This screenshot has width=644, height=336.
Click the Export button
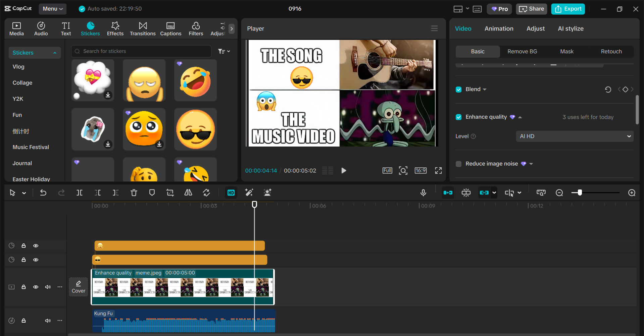pyautogui.click(x=568, y=9)
